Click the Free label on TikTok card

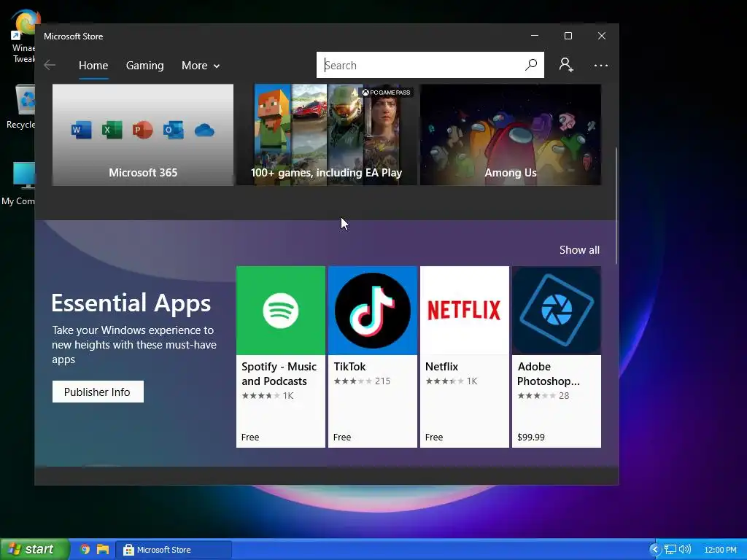(342, 437)
